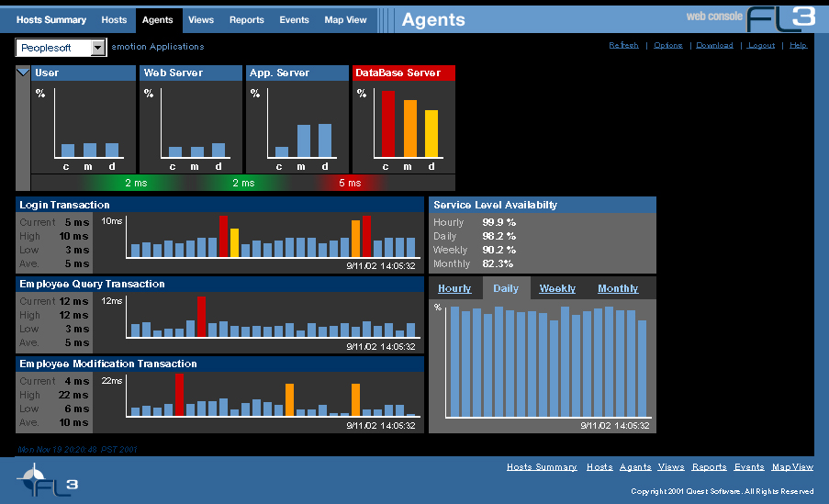The width and height of the screenshot is (829, 504).
Task: Click the emotion Applications label
Action: pos(158,47)
